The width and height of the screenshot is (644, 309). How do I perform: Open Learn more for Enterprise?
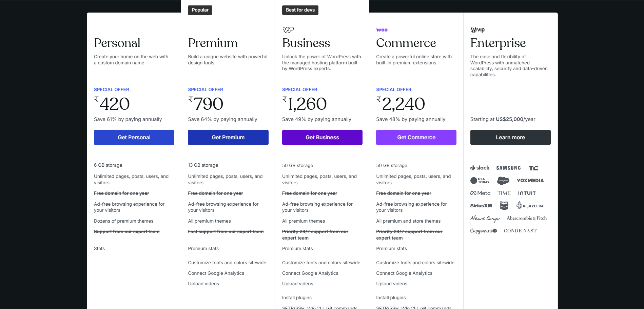pos(510,137)
